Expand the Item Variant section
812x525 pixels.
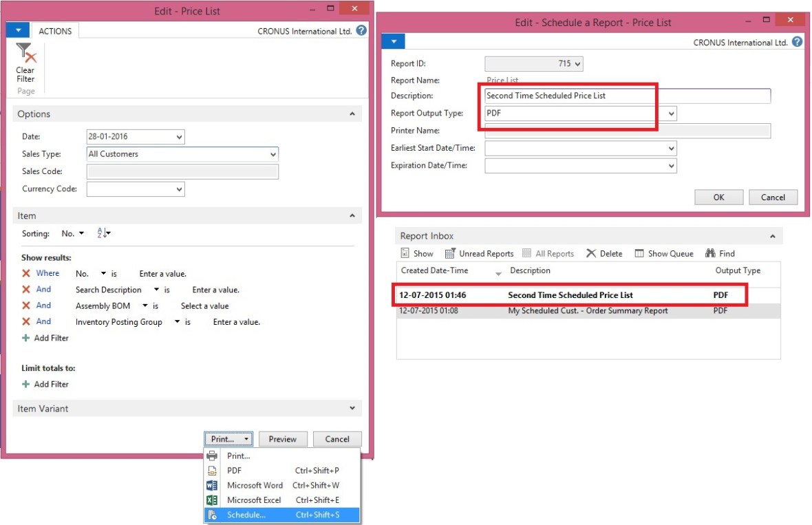[353, 409]
